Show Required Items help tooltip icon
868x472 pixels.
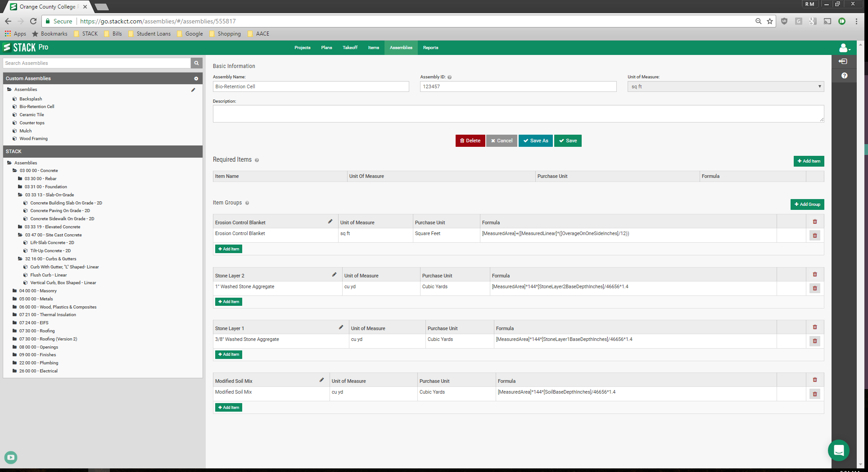click(x=257, y=160)
